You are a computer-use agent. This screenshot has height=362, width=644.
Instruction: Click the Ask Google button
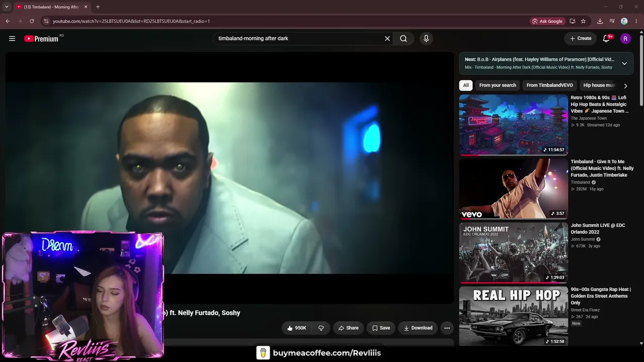[x=547, y=21]
